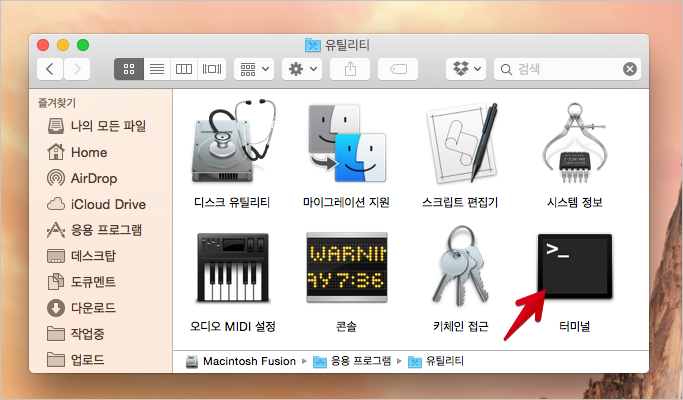The image size is (683, 400).
Task: Switch to list view mode
Action: (157, 69)
